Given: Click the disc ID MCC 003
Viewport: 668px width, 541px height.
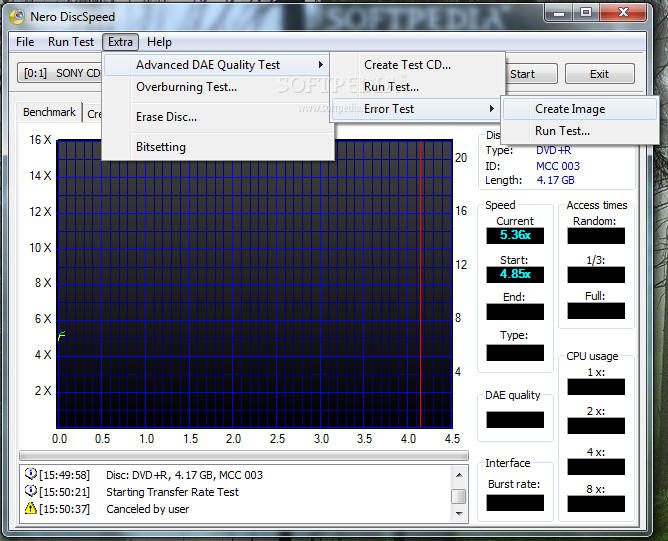Looking at the screenshot, I should [x=558, y=166].
